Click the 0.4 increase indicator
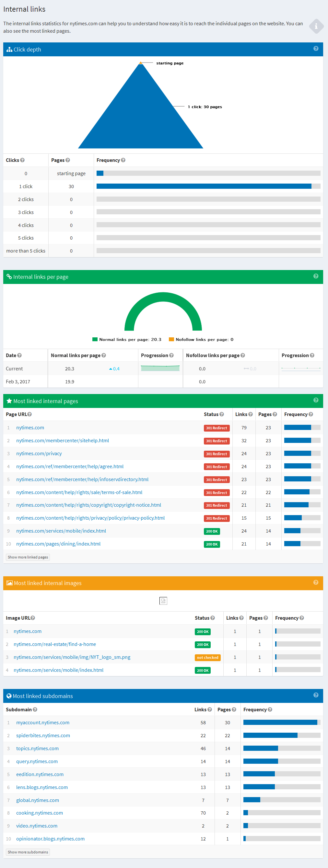This screenshot has height=868, width=328. 114,369
